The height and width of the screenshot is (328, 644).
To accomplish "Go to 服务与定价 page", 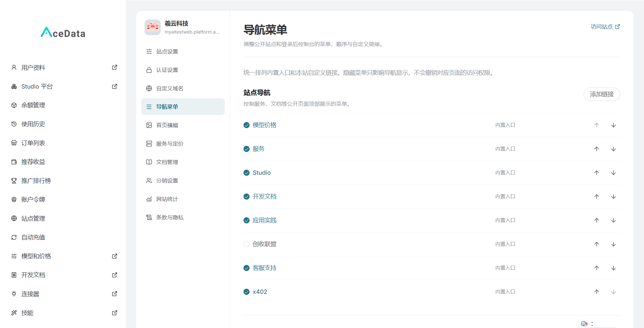I will click(183, 144).
